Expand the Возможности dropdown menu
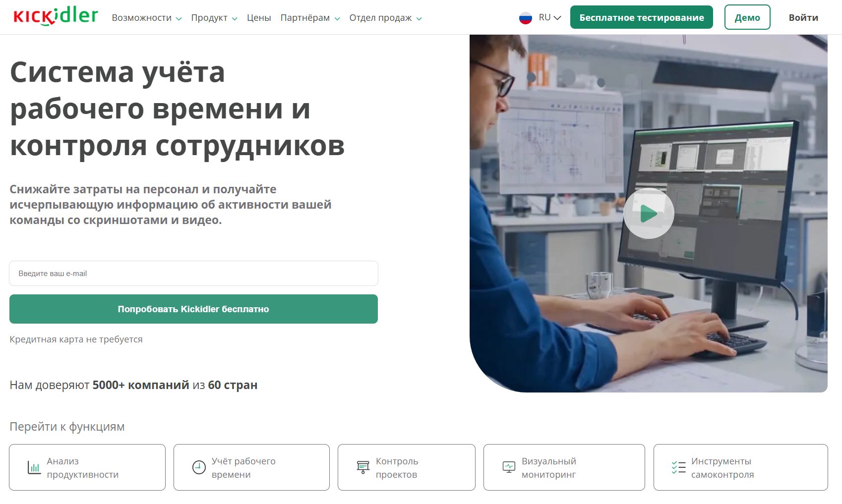This screenshot has width=842, height=504. pos(147,18)
